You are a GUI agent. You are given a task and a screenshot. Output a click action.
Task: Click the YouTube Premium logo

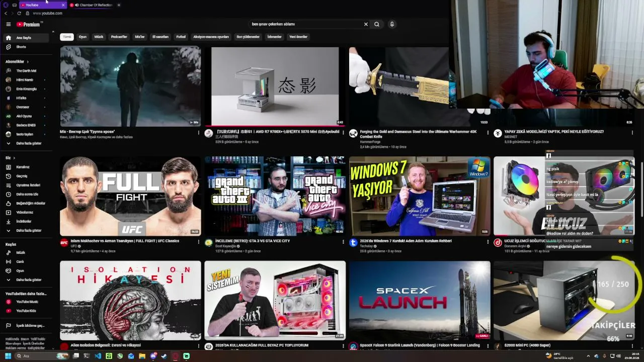[28, 24]
